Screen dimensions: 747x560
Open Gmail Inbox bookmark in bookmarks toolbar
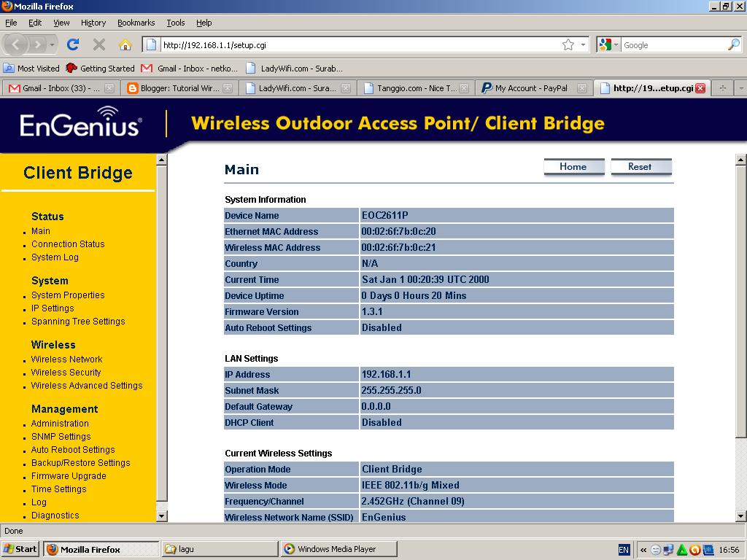coord(189,68)
